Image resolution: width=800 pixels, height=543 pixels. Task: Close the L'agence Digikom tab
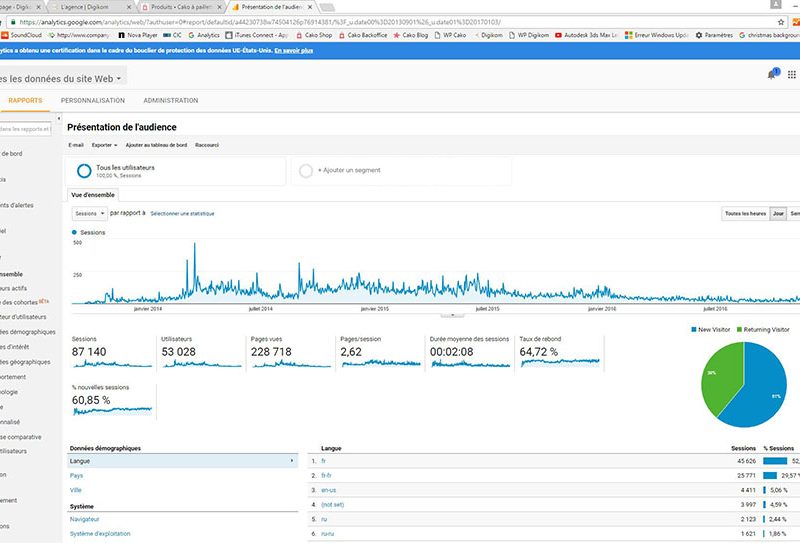click(129, 7)
